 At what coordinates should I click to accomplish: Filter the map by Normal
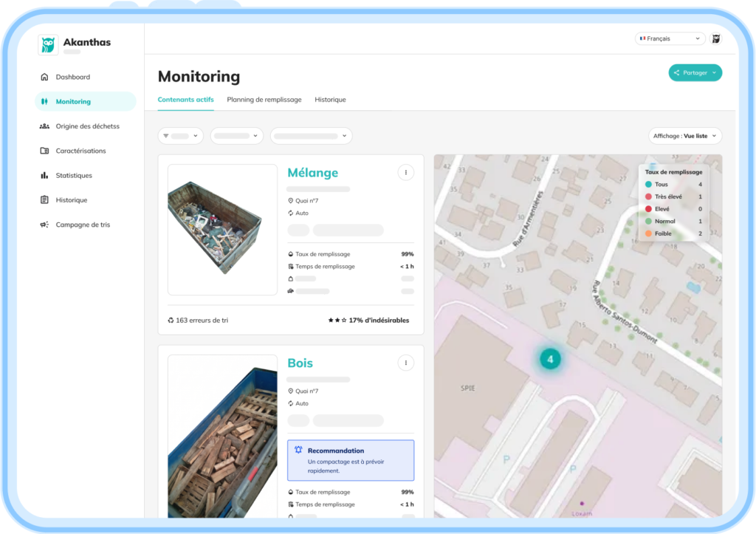point(673,221)
